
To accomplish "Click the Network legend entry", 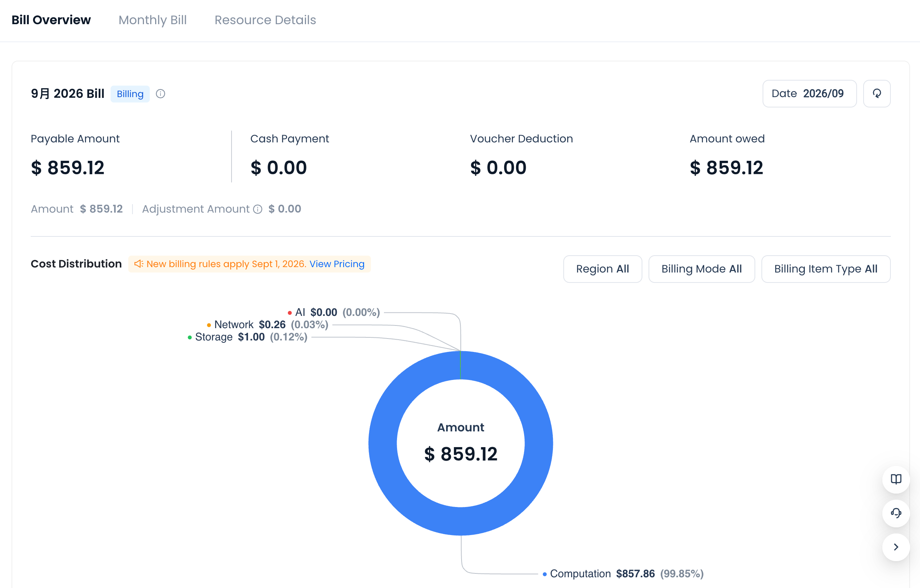I will click(x=268, y=325).
